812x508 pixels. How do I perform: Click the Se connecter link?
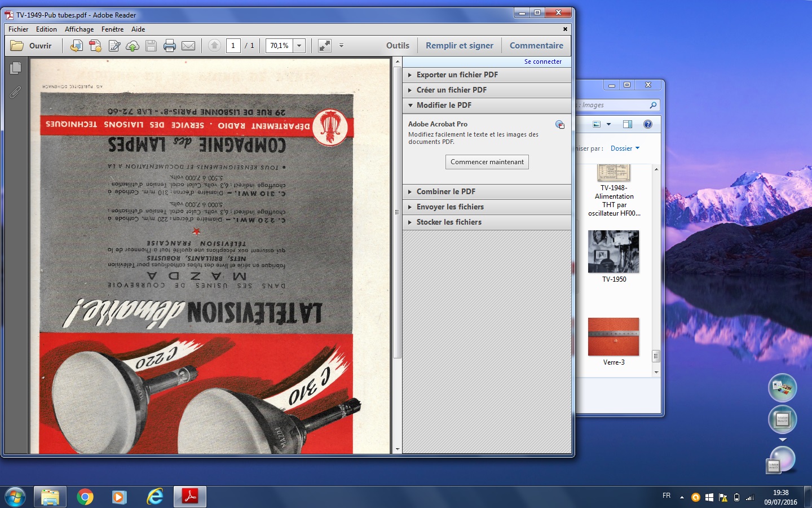coord(543,62)
